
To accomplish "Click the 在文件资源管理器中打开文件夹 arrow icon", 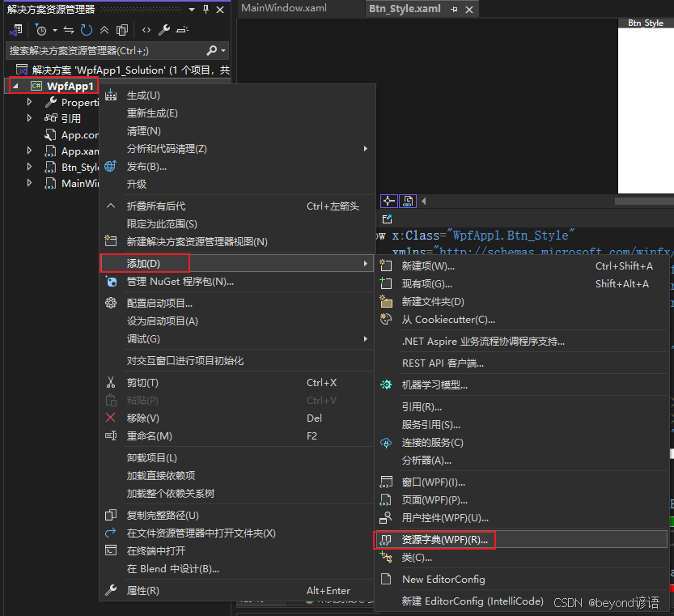I will point(111,533).
